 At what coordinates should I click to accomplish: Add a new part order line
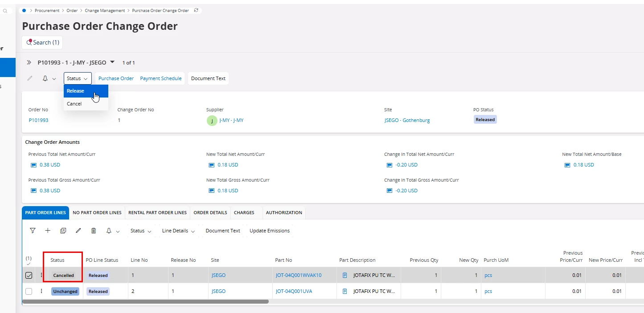[48, 231]
